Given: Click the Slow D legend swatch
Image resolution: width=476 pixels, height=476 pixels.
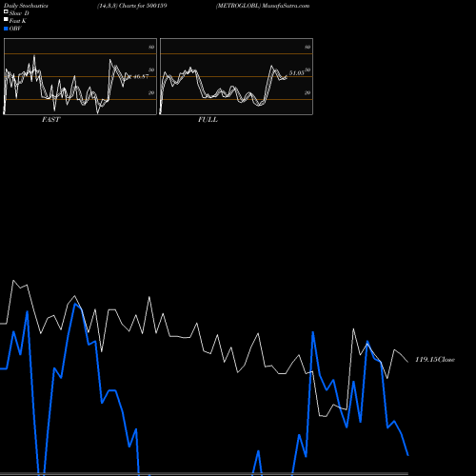Looking at the screenshot, I should (x=6, y=11).
